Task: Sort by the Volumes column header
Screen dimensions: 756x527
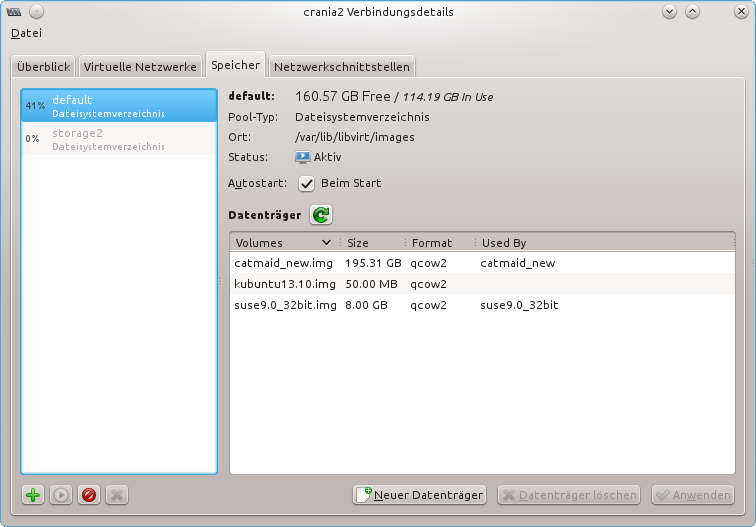Action: [x=283, y=243]
